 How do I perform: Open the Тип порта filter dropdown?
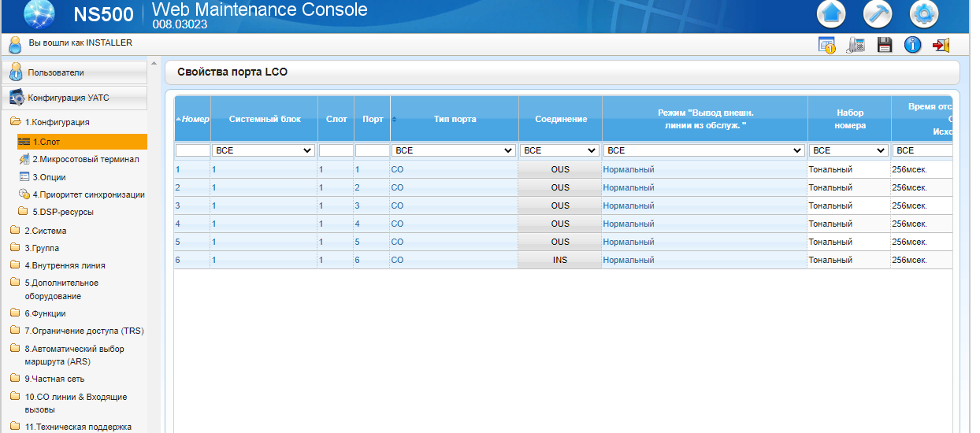tap(454, 150)
